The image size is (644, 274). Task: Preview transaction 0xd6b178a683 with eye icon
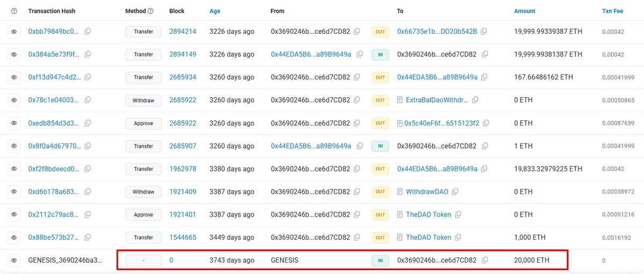pyautogui.click(x=14, y=192)
